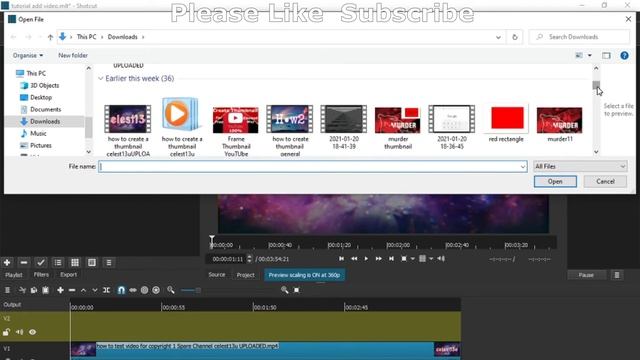Ripple delete with timeline minus icon
Viewport: 640px width, 360px height.
tap(72, 290)
